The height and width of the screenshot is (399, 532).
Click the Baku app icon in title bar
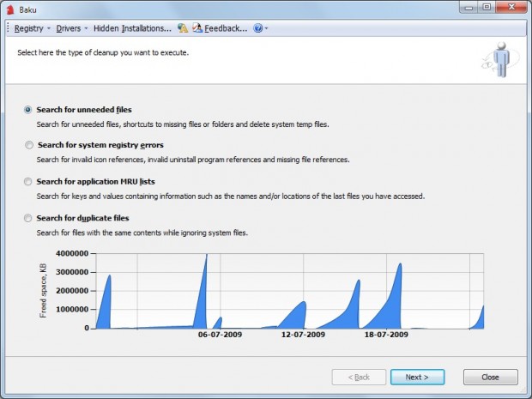[x=9, y=9]
